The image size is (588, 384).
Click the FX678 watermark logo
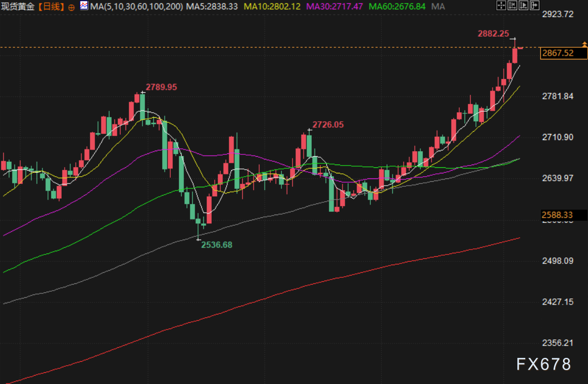543,365
